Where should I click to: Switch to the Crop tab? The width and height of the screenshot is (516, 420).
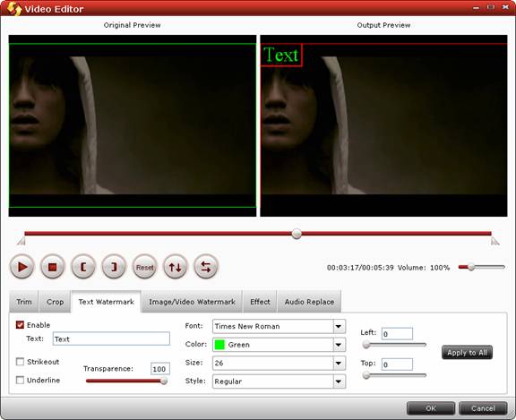point(55,302)
